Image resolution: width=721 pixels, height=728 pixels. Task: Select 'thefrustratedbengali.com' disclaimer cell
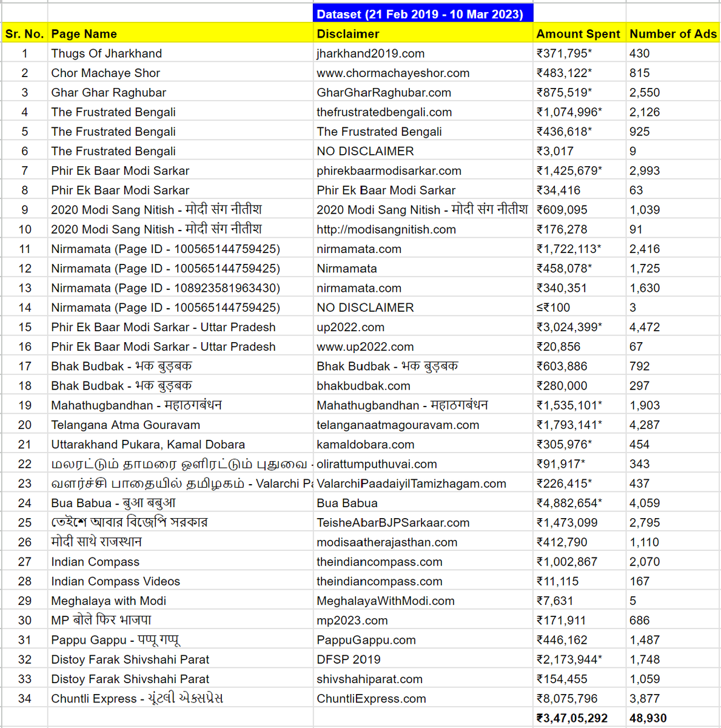(x=423, y=112)
